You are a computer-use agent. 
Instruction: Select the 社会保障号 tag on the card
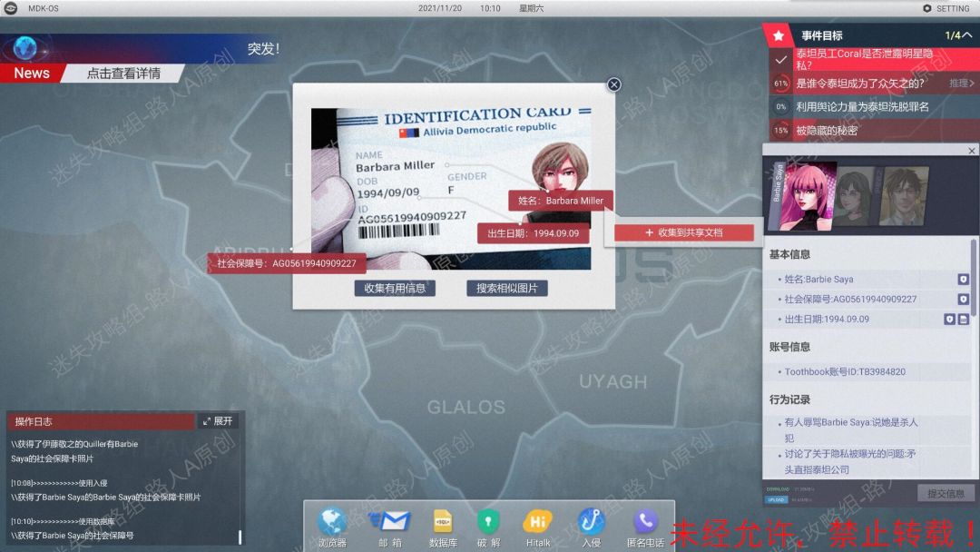point(286,263)
